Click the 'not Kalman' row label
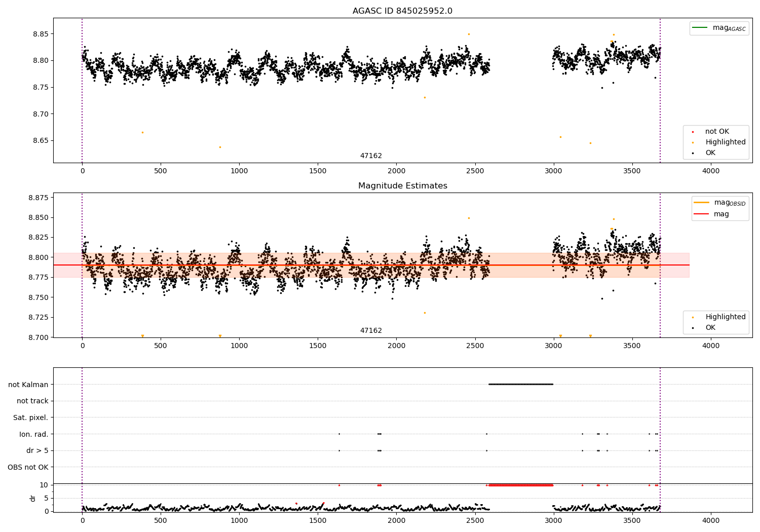 click(x=28, y=385)
